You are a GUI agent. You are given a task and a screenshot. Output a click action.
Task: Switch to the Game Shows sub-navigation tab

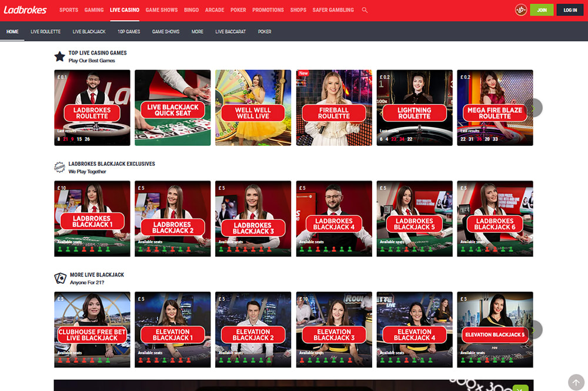coord(166,32)
